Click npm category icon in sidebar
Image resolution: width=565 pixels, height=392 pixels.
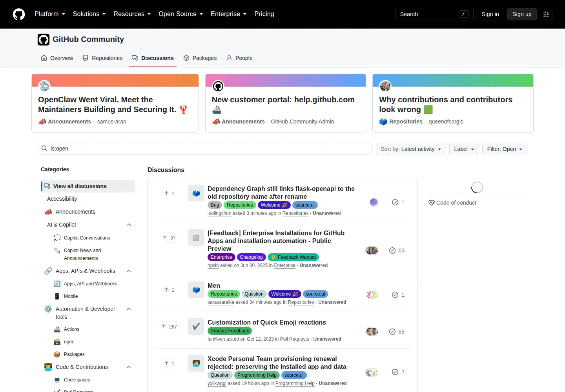(x=57, y=342)
